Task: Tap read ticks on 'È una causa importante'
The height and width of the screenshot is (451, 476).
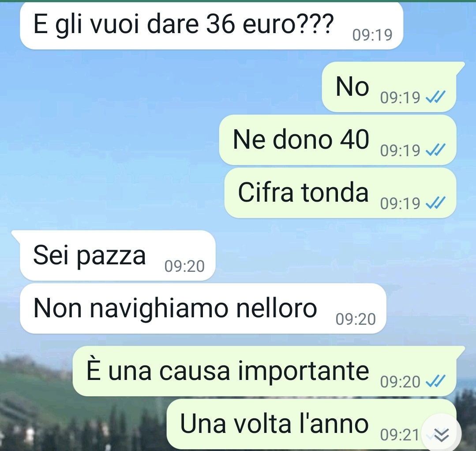Action: (435, 381)
